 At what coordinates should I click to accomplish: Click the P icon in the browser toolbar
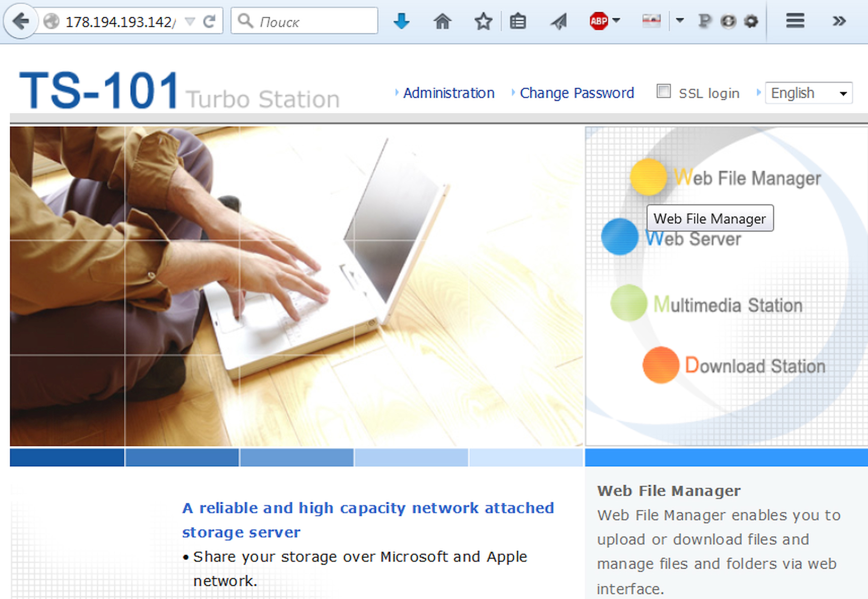[x=704, y=21]
